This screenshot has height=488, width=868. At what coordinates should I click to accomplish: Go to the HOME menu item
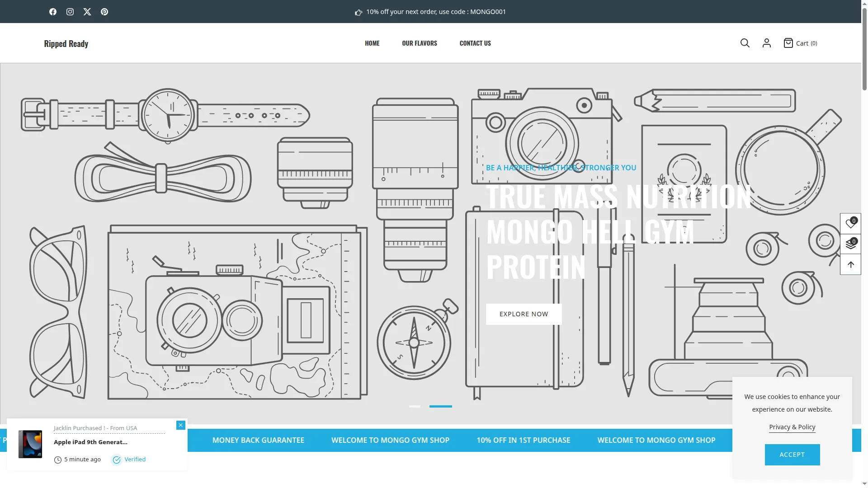click(372, 43)
